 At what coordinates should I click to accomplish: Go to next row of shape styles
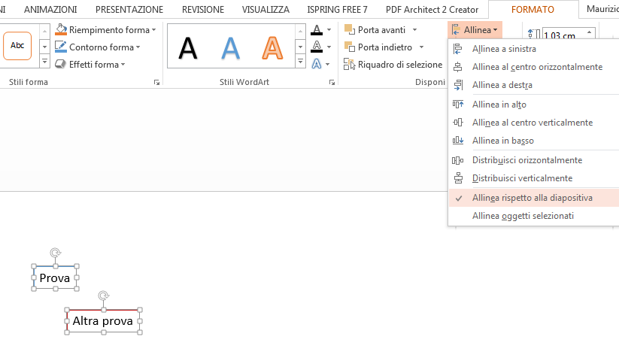coord(44,47)
